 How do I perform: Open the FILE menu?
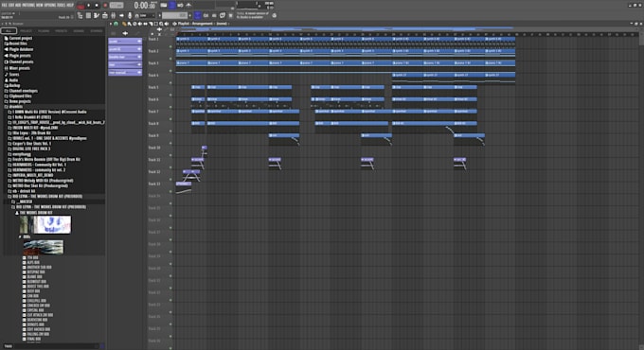[4, 5]
